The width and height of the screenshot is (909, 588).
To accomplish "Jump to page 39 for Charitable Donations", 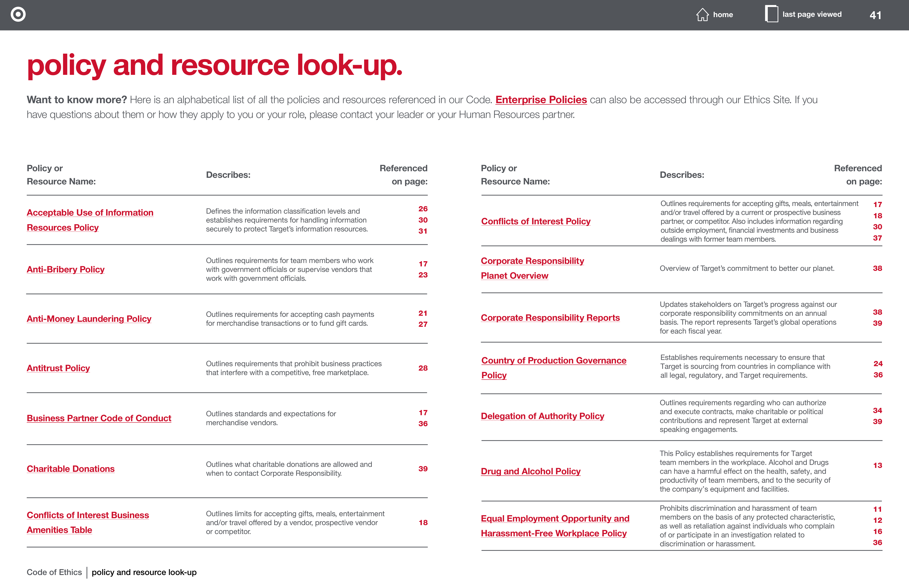I will (x=423, y=468).
